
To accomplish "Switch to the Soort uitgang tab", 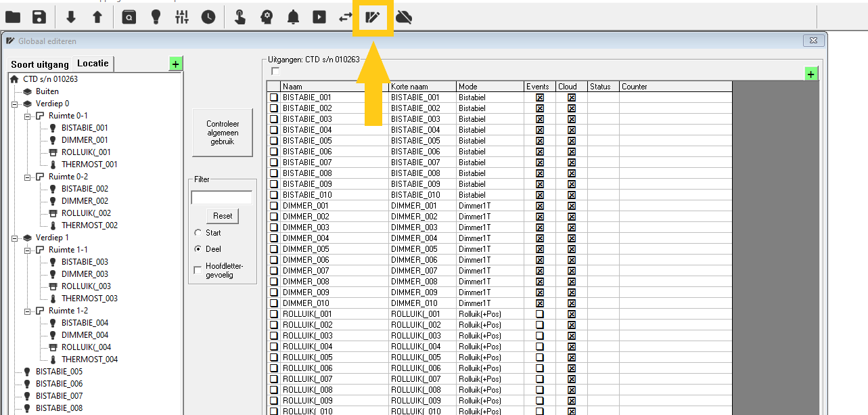I will 40,64.
